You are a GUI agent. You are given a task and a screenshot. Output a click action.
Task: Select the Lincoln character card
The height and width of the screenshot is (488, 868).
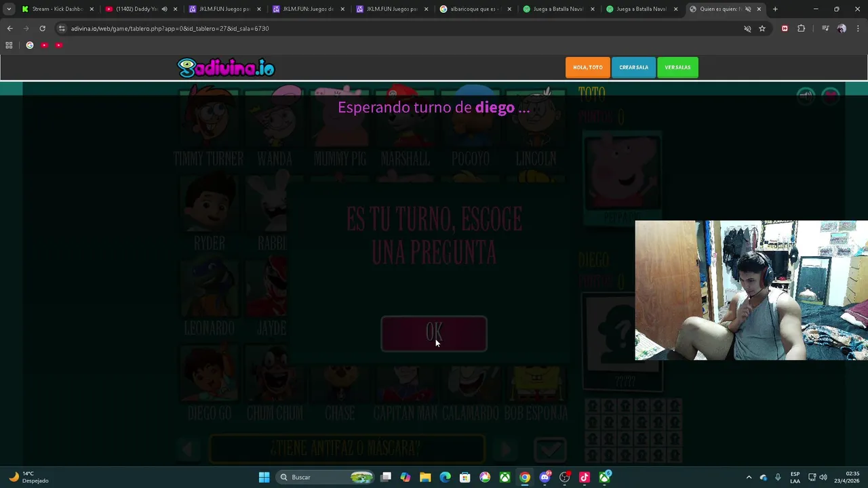[536, 127]
